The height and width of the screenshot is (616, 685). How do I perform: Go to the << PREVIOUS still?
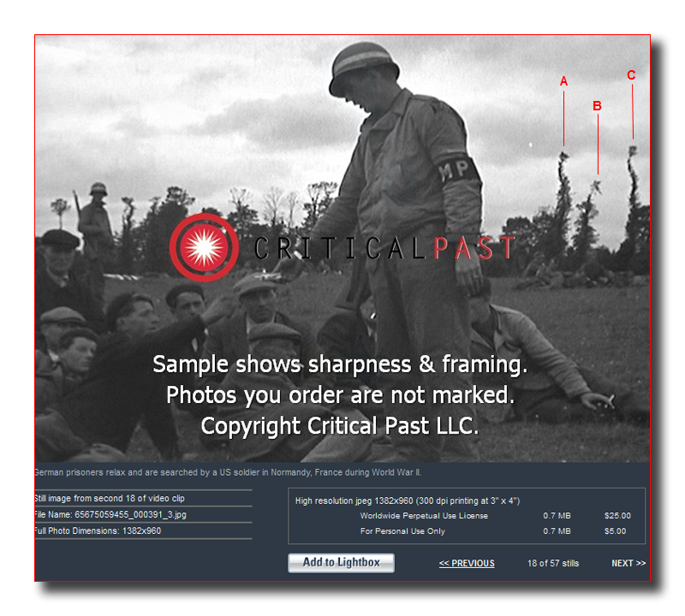pyautogui.click(x=467, y=563)
